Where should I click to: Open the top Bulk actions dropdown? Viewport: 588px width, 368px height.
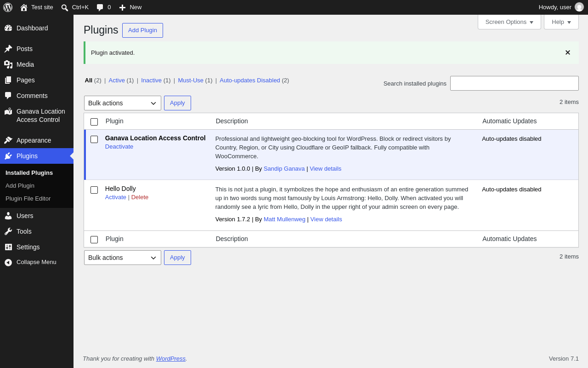(123, 103)
